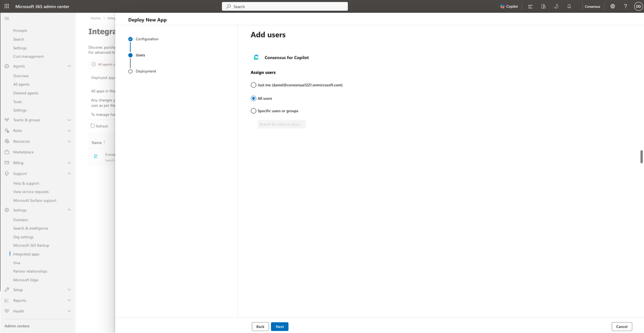Screen dimensions: 644x333
Task: Click the mobile app download icon
Action: click(x=543, y=6)
